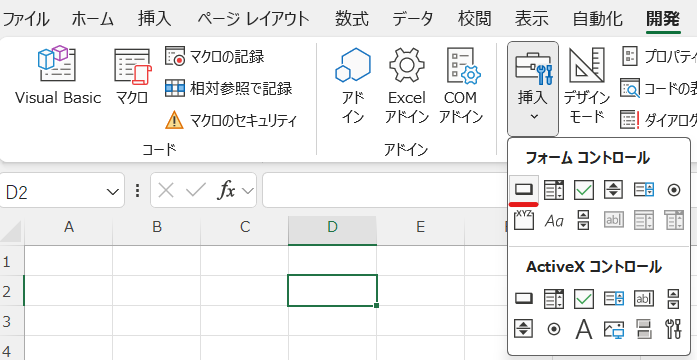Collapse the 挿入 controls dropdown

pyautogui.click(x=533, y=89)
